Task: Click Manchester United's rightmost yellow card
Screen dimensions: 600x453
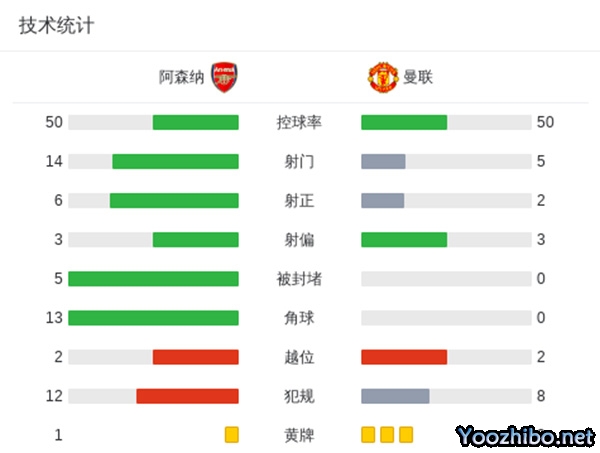Action: click(406, 435)
